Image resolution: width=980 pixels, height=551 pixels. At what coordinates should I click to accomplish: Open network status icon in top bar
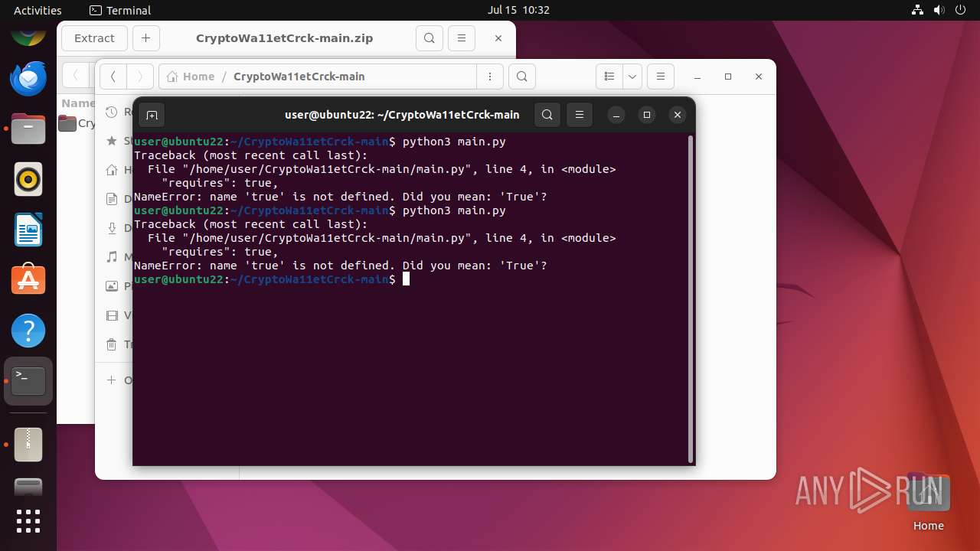click(x=917, y=10)
